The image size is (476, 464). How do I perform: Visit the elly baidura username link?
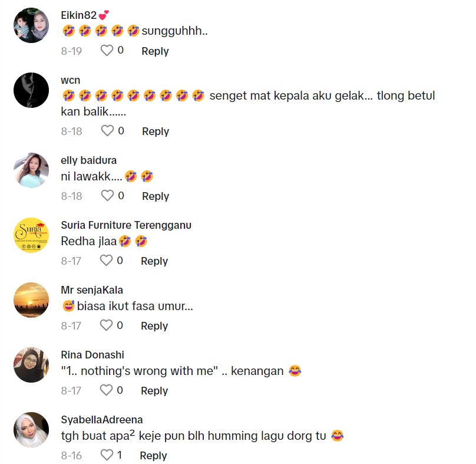tap(88, 160)
